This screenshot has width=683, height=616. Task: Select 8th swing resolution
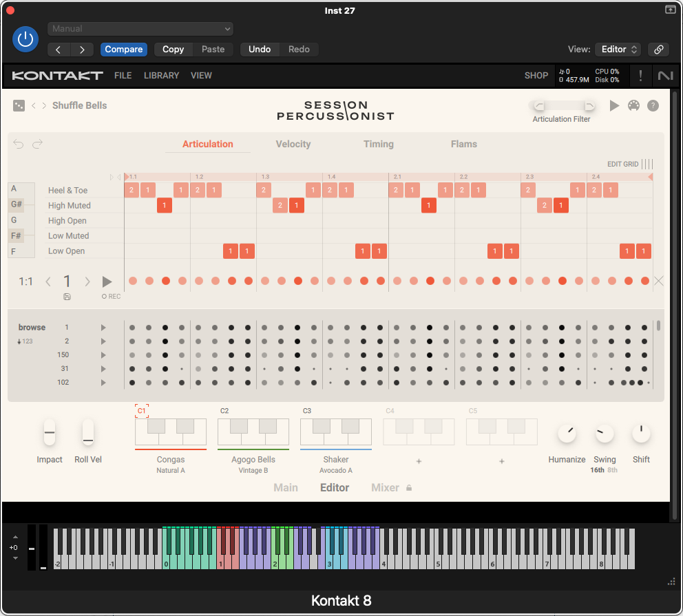(613, 470)
